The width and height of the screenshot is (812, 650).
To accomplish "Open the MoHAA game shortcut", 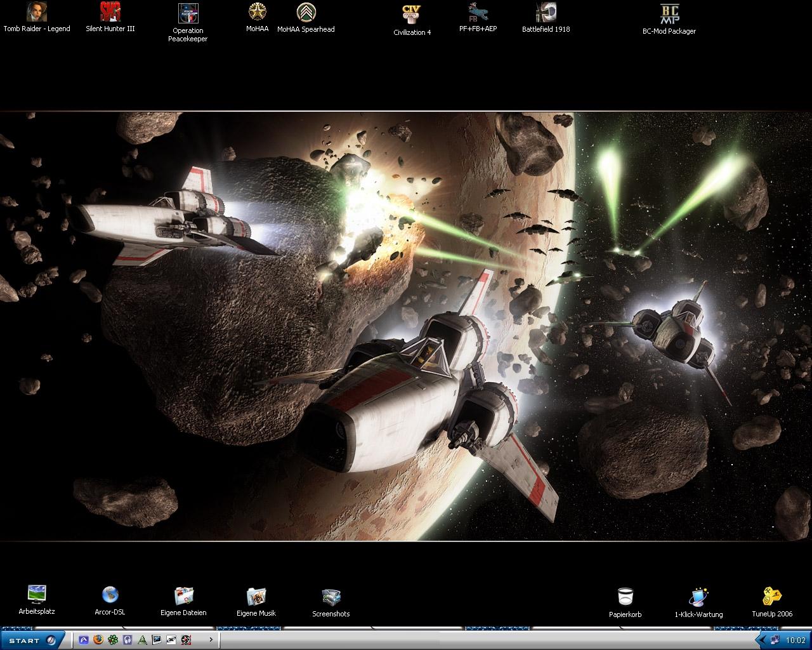I will (x=257, y=17).
